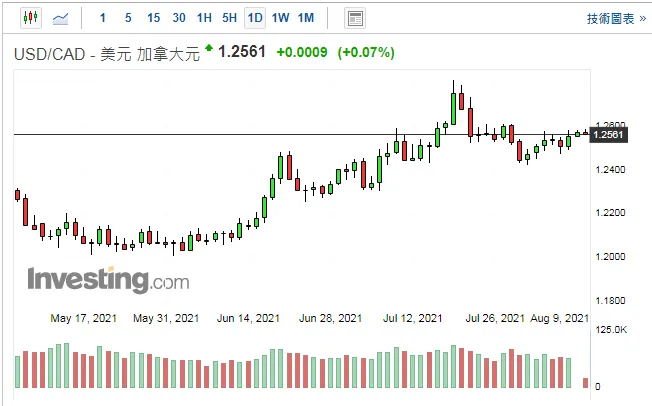This screenshot has width=652, height=406.
Task: Choose the 5 minute interval
Action: click(x=128, y=18)
